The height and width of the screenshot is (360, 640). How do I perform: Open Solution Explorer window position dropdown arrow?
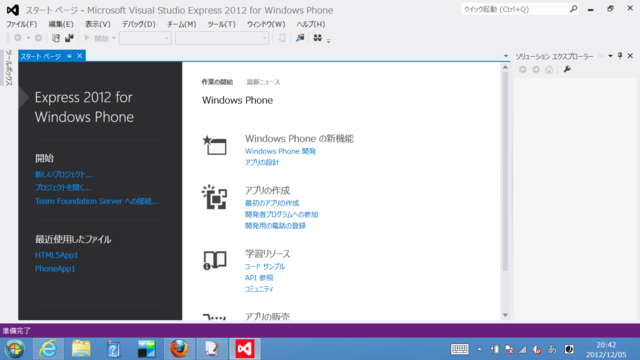pos(611,56)
